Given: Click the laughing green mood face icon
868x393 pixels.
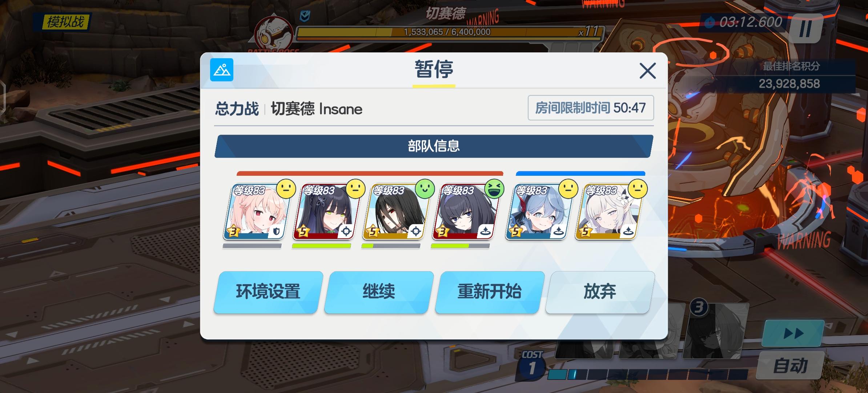Looking at the screenshot, I should coord(494,189).
